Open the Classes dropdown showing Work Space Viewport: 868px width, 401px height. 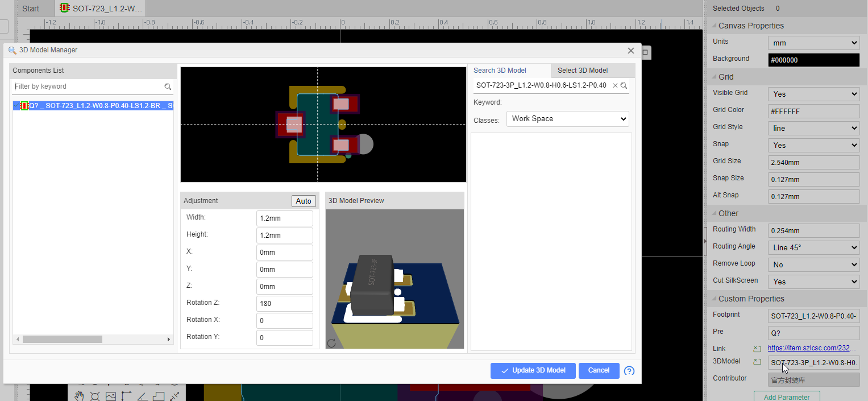pyautogui.click(x=567, y=119)
